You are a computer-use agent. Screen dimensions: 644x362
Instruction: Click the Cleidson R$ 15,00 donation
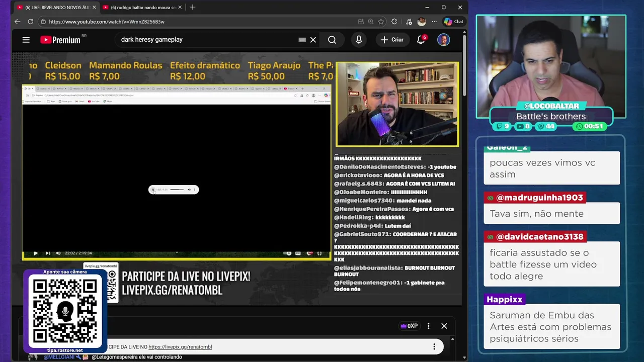click(x=63, y=71)
